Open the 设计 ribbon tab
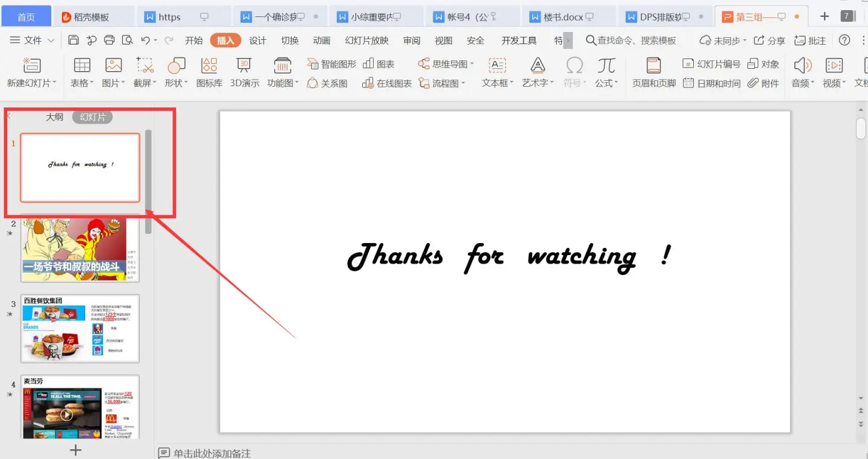The height and width of the screenshot is (459, 868). (x=257, y=40)
